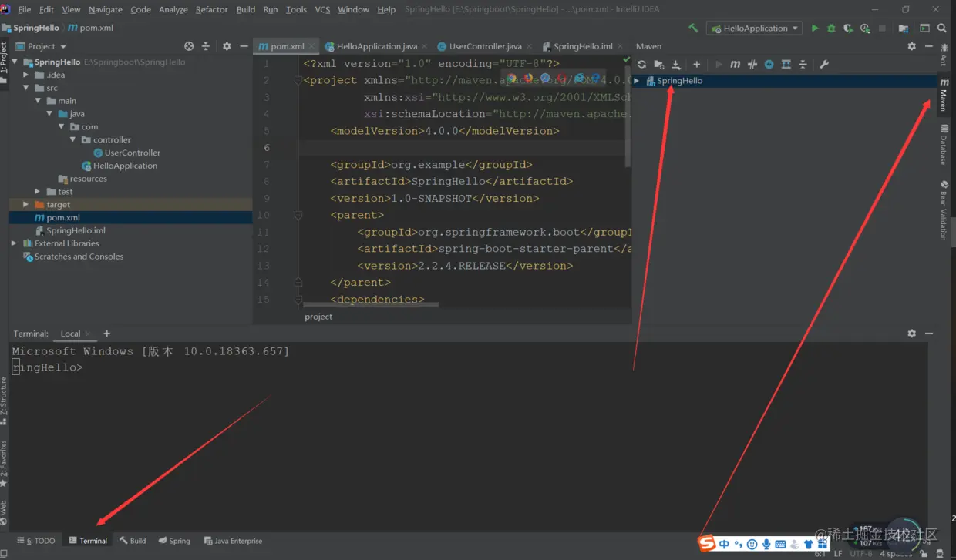Open the Build tool window button
The image size is (956, 560).
click(133, 541)
